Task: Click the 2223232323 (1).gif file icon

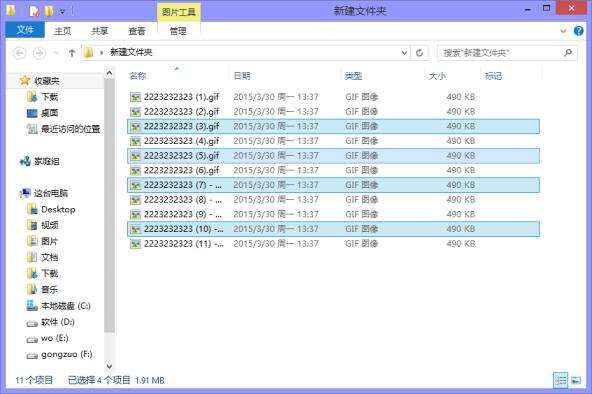Action: click(135, 97)
